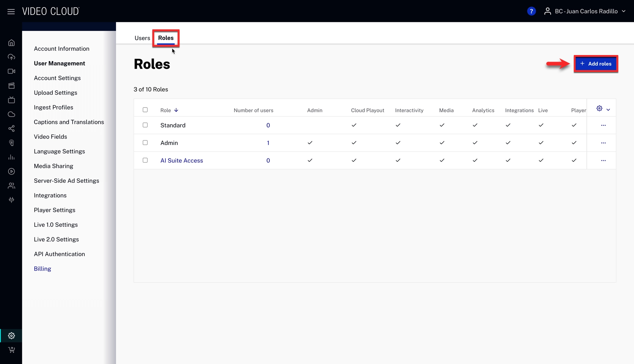Open the user account dropdown menu
This screenshot has height=364, width=634.
(586, 11)
